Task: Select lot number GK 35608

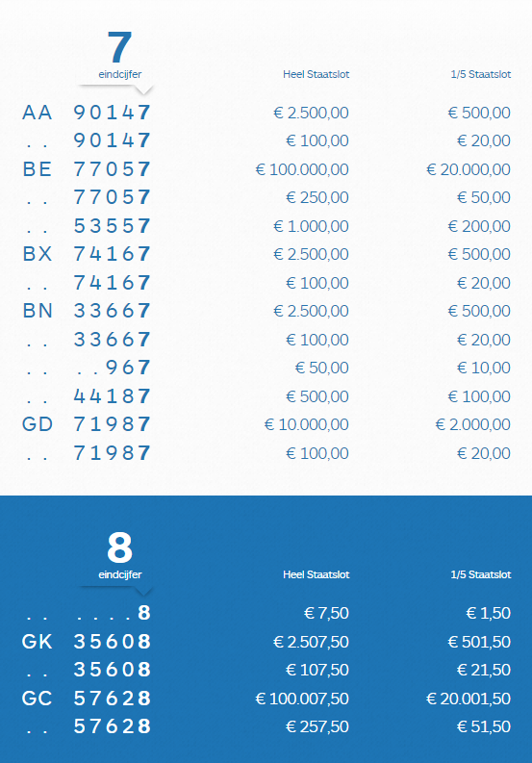Action: pos(87,642)
